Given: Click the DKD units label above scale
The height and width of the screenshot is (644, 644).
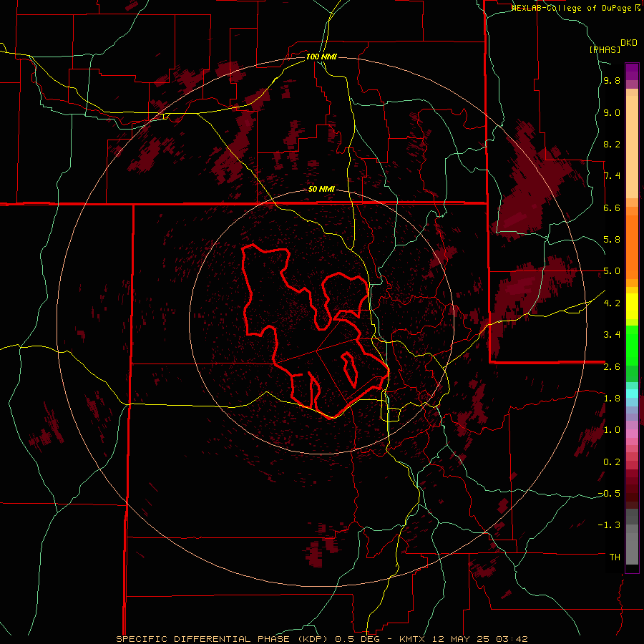Looking at the screenshot, I should tap(629, 43).
